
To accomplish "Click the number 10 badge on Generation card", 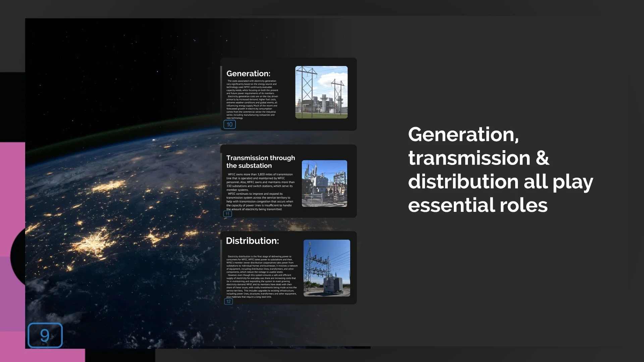I will pos(229,124).
